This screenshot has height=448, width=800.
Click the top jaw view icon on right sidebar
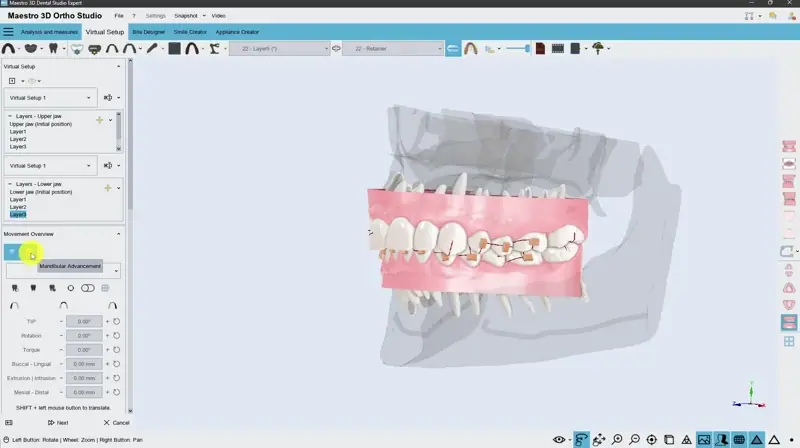pos(789,146)
